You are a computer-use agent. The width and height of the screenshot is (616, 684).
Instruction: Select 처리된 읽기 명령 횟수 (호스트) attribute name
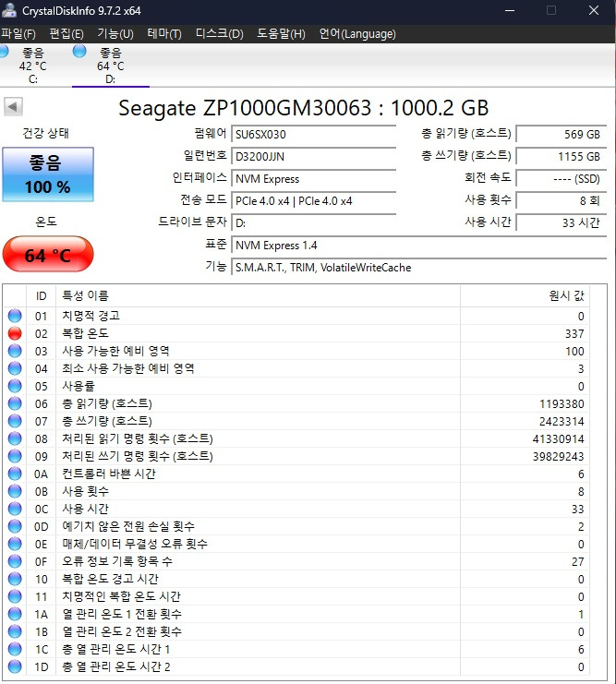point(138,438)
